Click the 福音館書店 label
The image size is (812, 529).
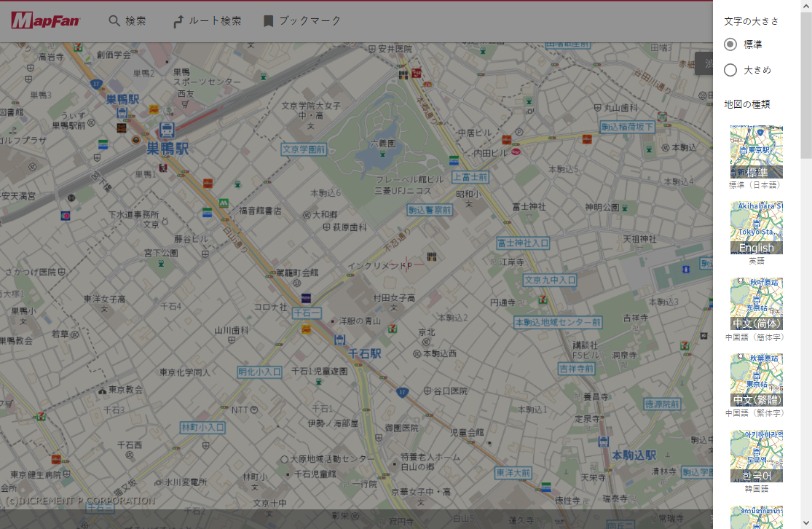pos(260,211)
